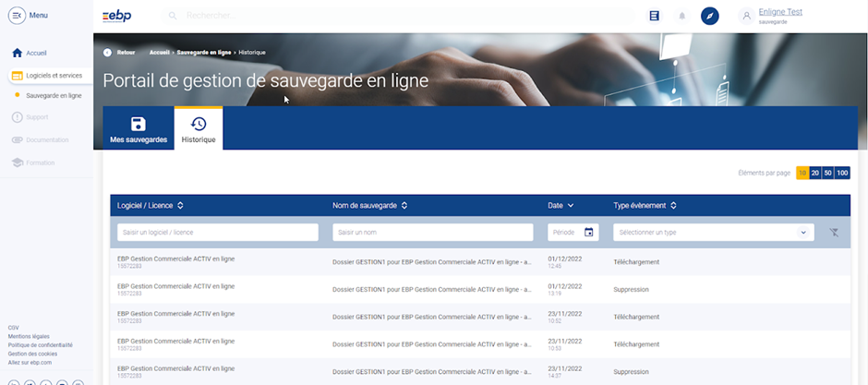Switch to Mes sauvegardes tab
Viewport: 868px width, 385px height.
click(139, 128)
